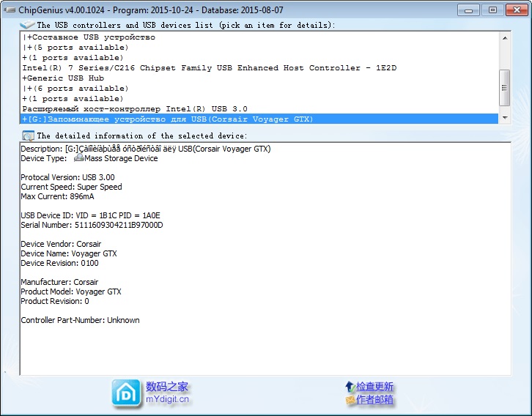Click the Device Vendor: Corsair line
The width and height of the screenshot is (532, 416).
pyautogui.click(x=61, y=244)
